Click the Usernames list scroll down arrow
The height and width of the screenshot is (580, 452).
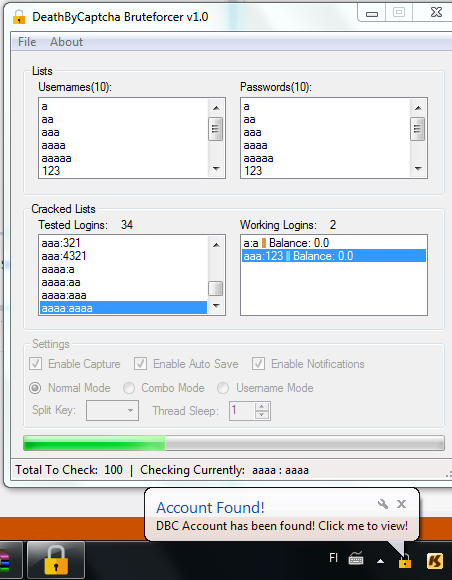click(216, 169)
